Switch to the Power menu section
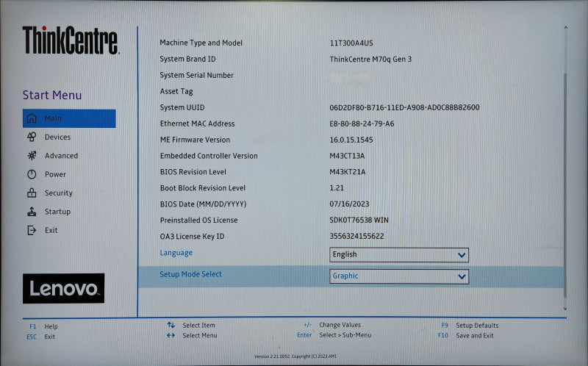Screen dimensions: 588x366 (55, 174)
